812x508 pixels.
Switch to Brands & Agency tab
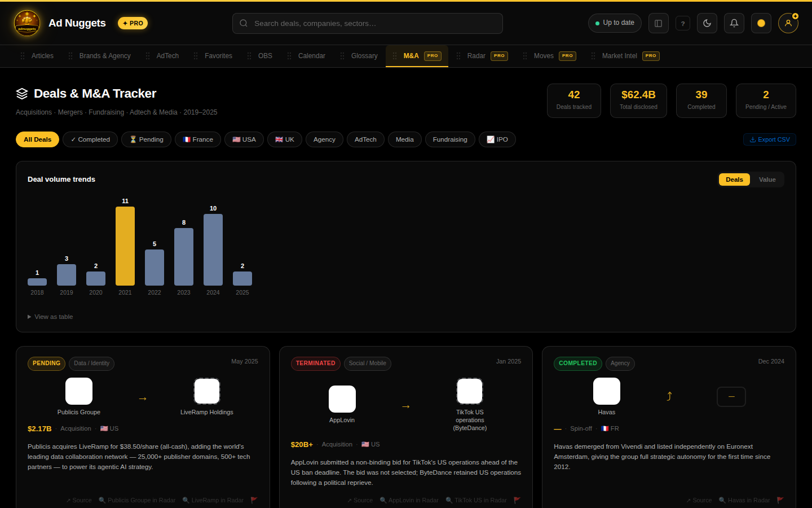tap(105, 56)
